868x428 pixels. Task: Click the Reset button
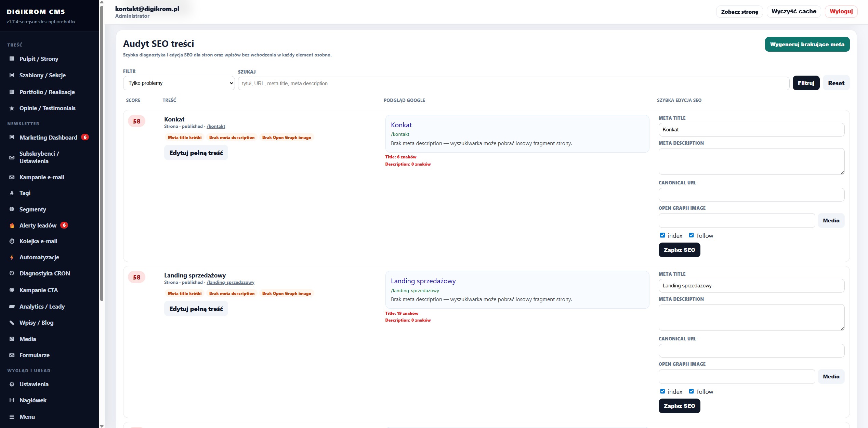836,83
